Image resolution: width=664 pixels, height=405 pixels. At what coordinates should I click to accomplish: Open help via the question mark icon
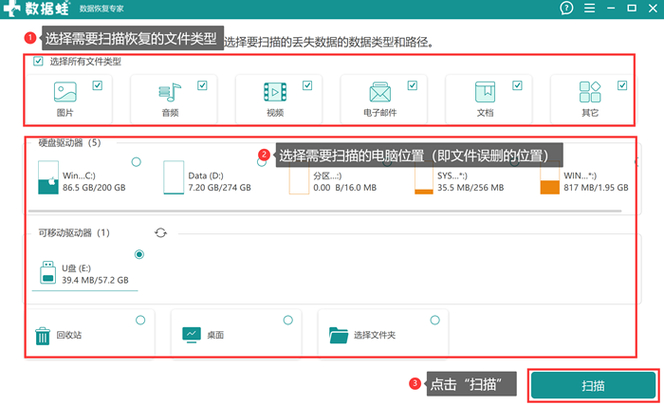coord(567,8)
